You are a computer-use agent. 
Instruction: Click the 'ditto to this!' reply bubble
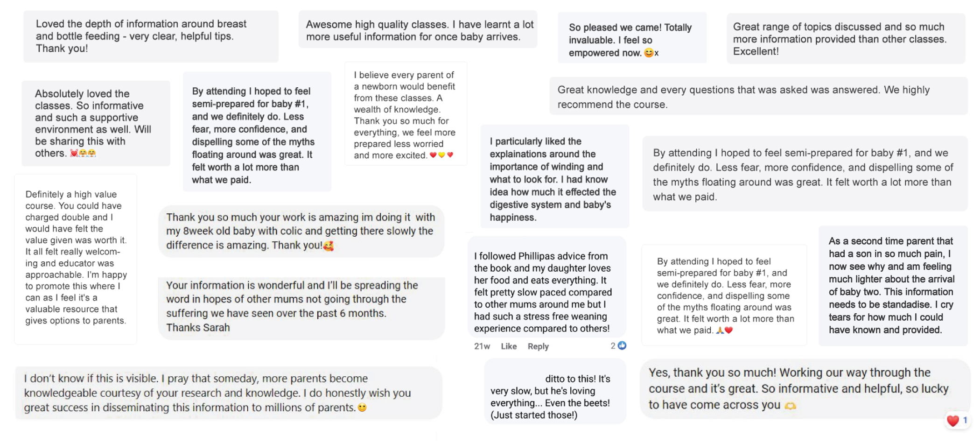[555, 397]
